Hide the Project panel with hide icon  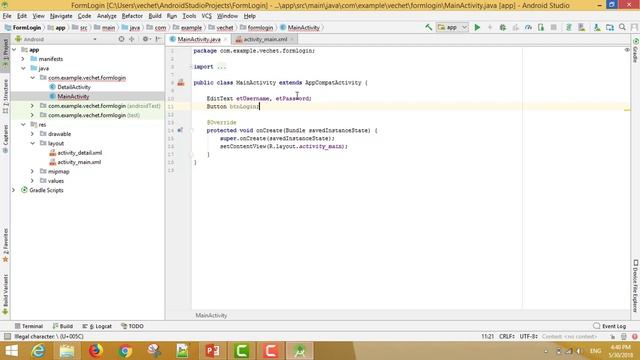click(158, 39)
